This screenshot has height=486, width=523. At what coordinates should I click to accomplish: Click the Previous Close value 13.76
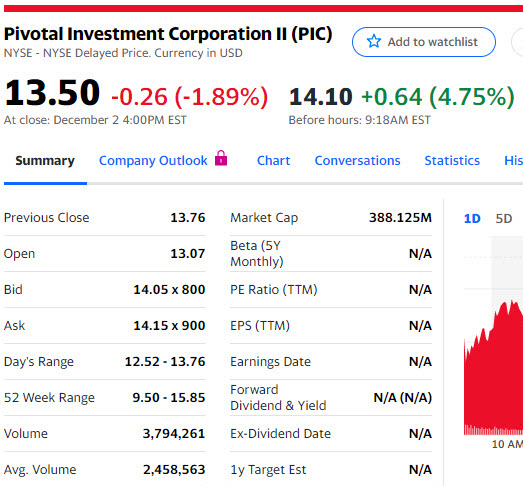pos(188,217)
